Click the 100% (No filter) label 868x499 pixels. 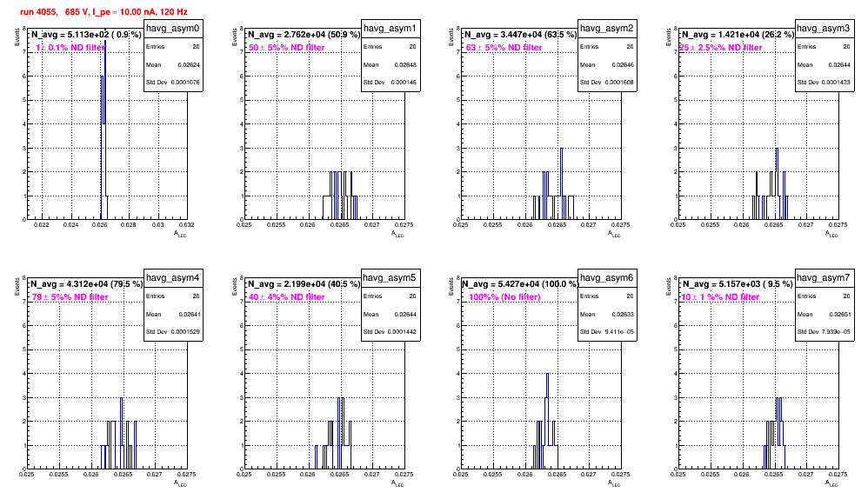click(x=504, y=297)
